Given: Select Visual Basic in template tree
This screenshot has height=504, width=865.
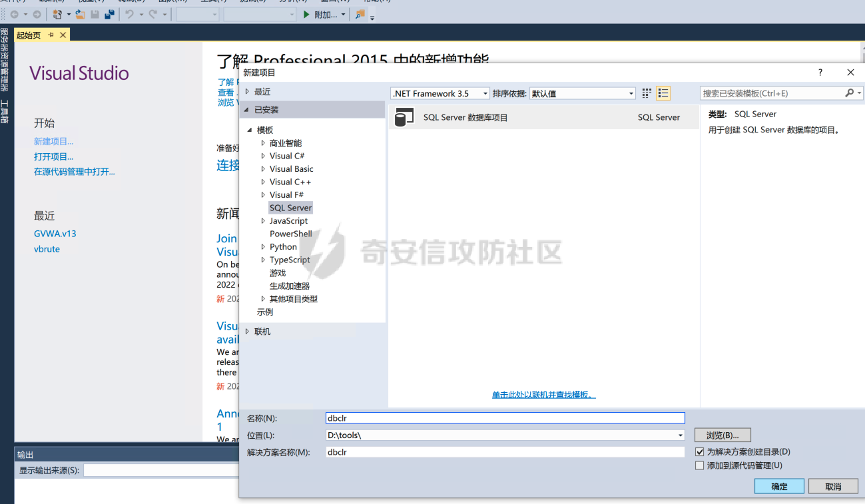Looking at the screenshot, I should (x=291, y=169).
